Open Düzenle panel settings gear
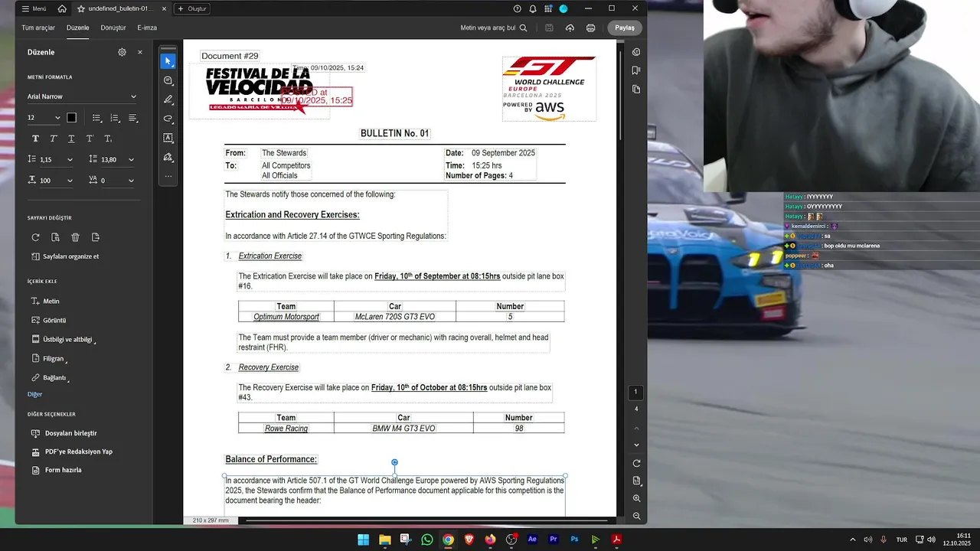The image size is (980, 551). pyautogui.click(x=122, y=52)
